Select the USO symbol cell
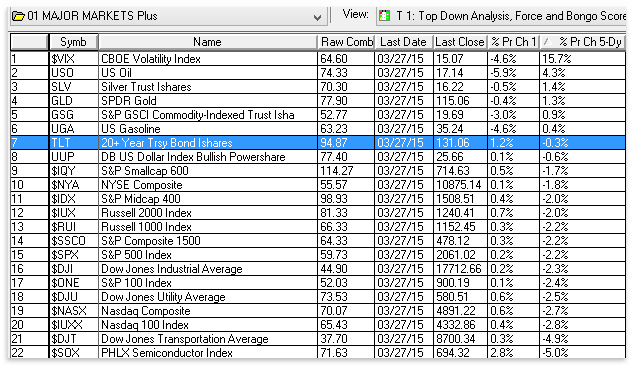The image size is (633, 365). (73, 73)
